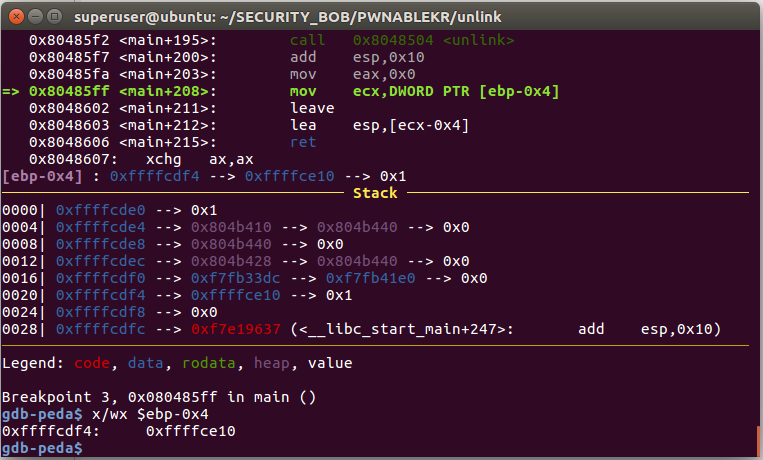
Task: Click the '=>' current instruction arrow
Action: 10,91
